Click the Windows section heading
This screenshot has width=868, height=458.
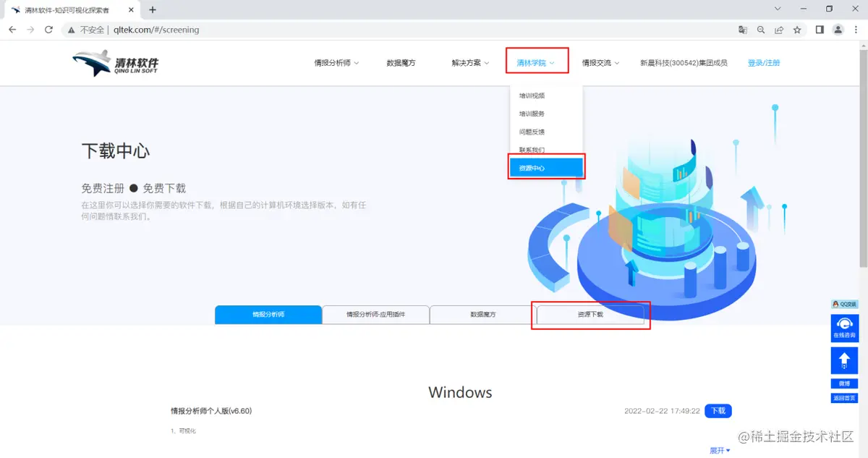(x=460, y=392)
